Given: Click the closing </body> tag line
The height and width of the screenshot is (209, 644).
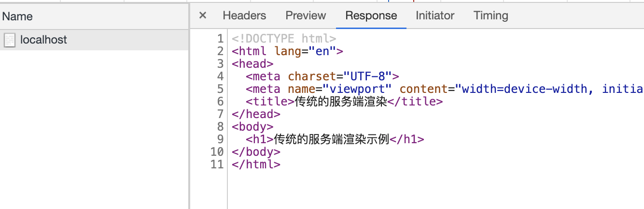Looking at the screenshot, I should (256, 152).
